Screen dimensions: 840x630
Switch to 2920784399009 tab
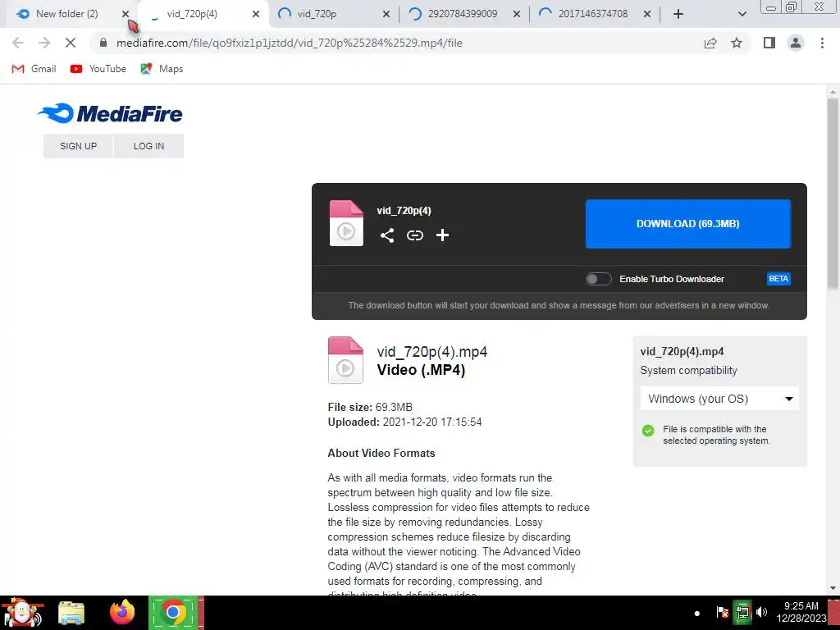(463, 14)
